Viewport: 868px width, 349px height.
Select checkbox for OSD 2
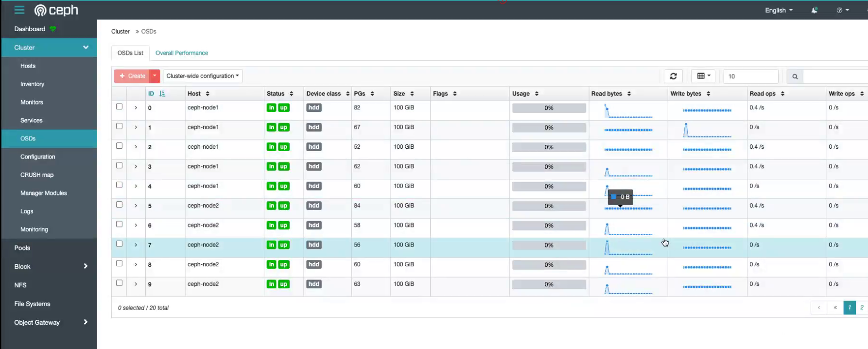(119, 146)
